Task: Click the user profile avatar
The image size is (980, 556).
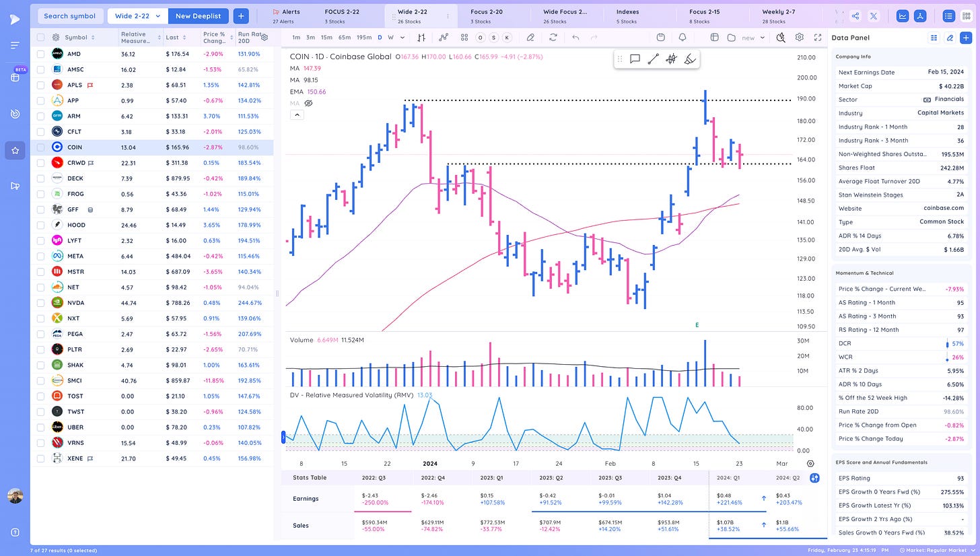Action: tap(15, 496)
